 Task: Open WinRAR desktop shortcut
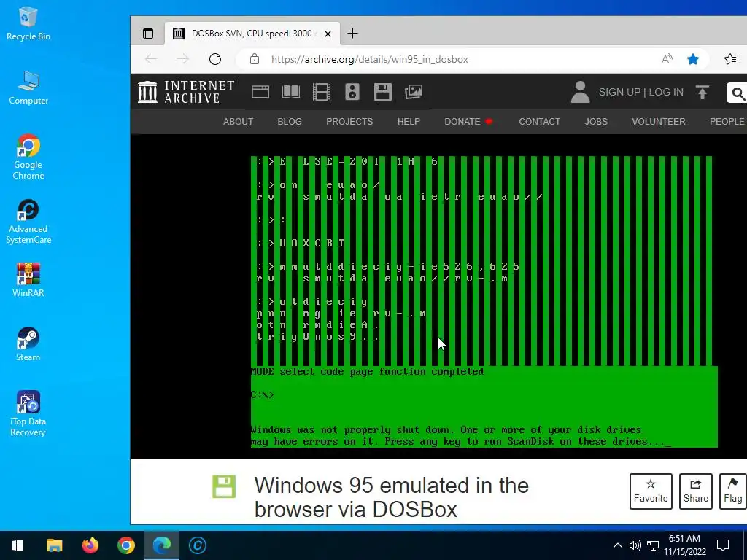pos(28,279)
